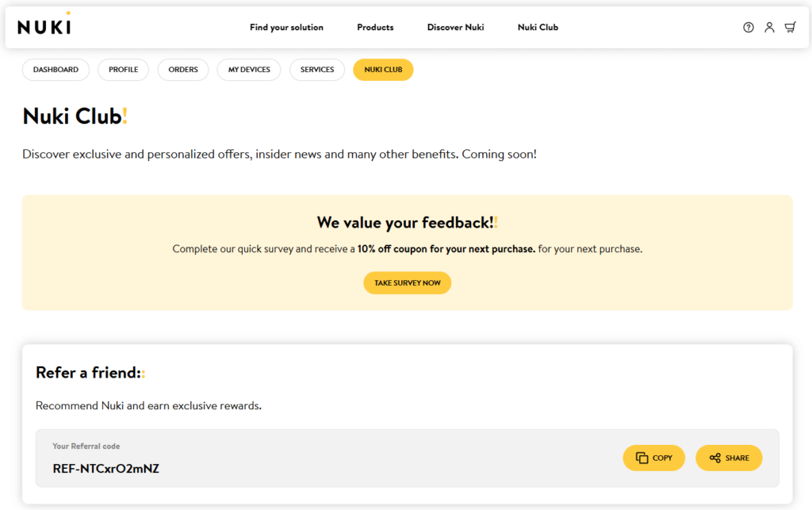This screenshot has height=510, width=812.
Task: Click the 'Your Referral code' label
Action: coord(86,447)
